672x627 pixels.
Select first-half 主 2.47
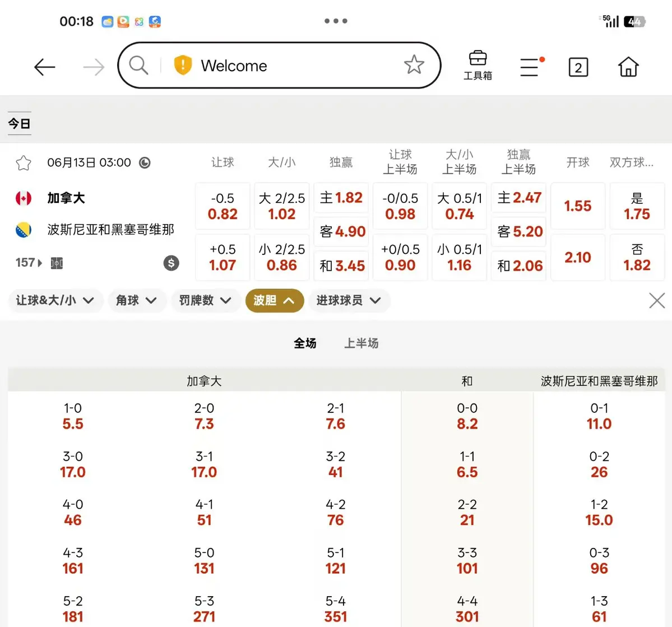pyautogui.click(x=518, y=198)
